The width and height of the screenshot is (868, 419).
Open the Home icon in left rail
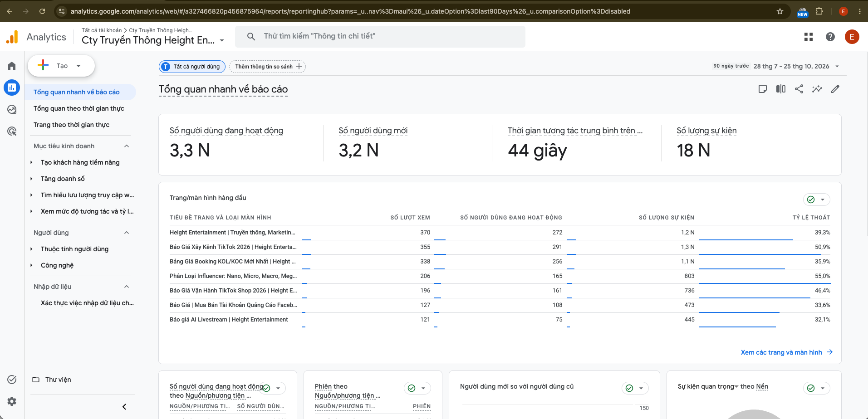12,66
